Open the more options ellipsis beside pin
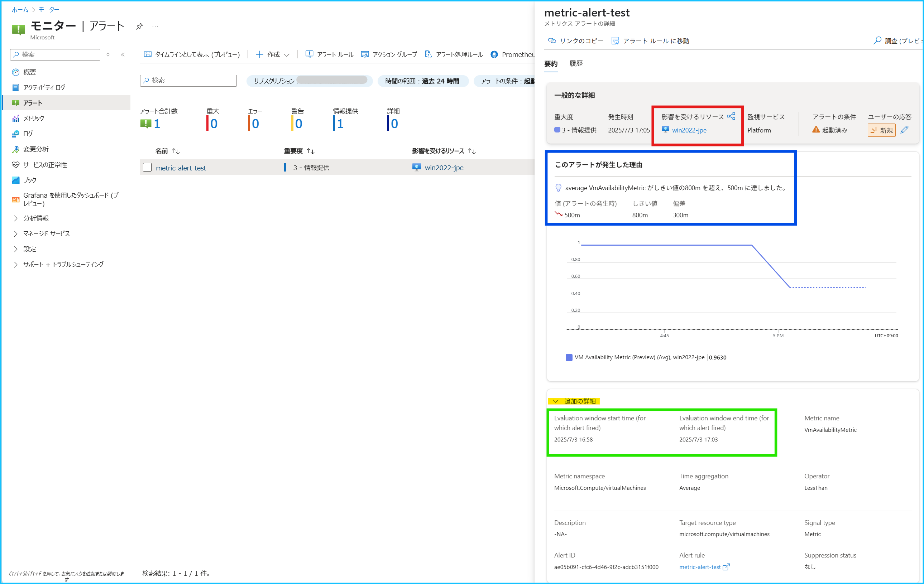Viewport: 924px width, 584px height. click(155, 26)
